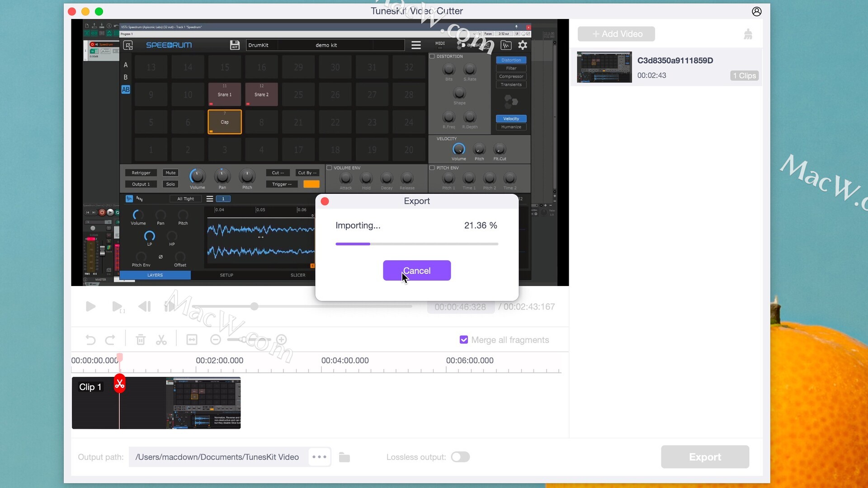This screenshot has width=868, height=488.
Task: Click the timeline zoom slider handle
Action: (244, 339)
